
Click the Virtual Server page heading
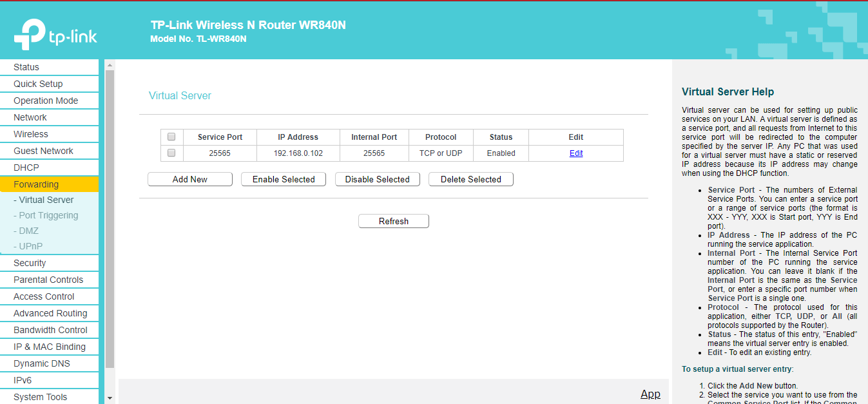pos(180,95)
